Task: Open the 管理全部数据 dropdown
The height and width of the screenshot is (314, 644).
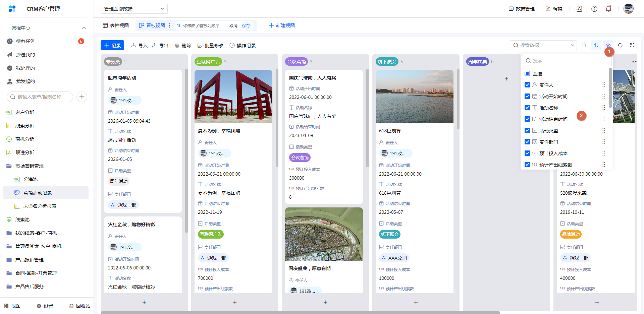Action: pyautogui.click(x=134, y=9)
